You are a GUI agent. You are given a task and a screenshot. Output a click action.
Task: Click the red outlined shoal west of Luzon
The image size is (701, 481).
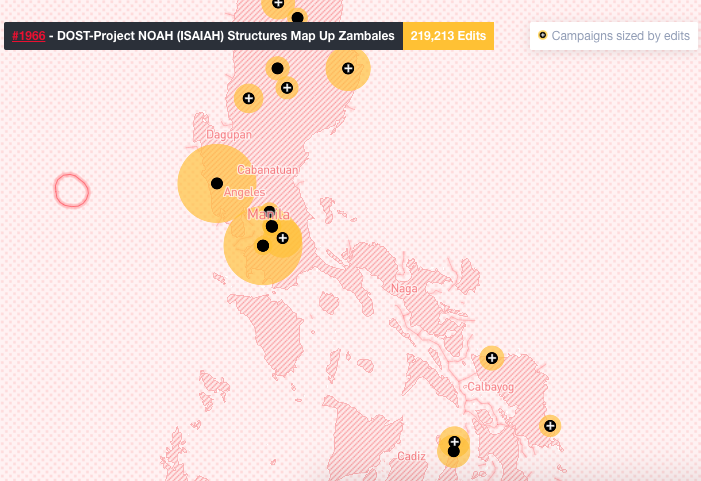71,190
